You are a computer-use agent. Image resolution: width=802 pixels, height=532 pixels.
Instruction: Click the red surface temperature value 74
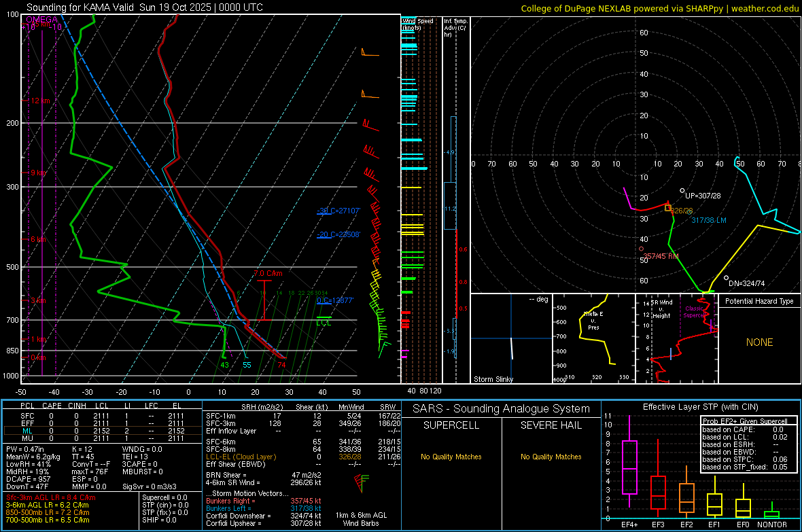[282, 365]
